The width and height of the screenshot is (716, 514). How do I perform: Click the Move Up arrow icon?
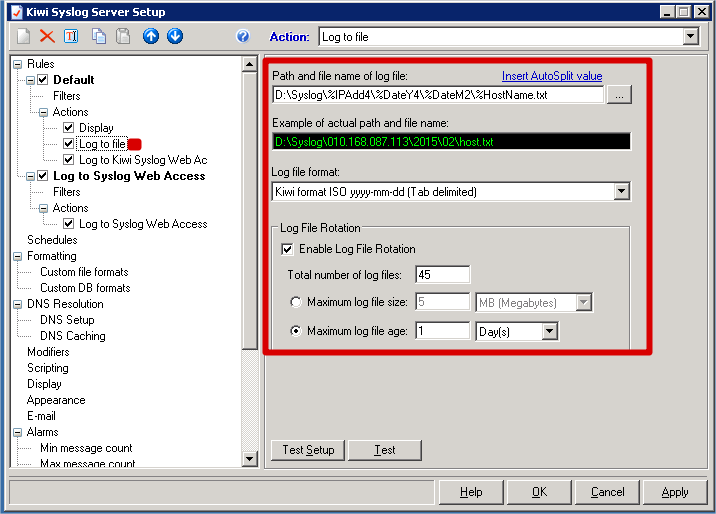151,36
